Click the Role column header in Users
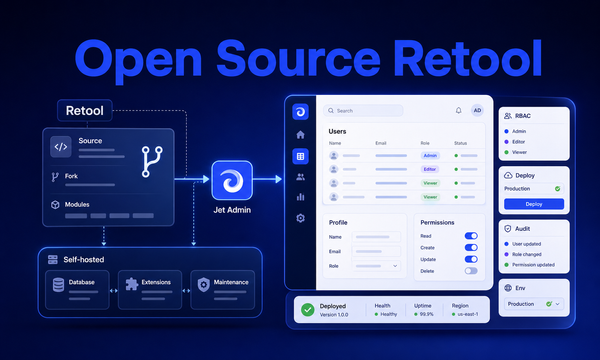Screen dimensions: 600x360 tap(425, 143)
